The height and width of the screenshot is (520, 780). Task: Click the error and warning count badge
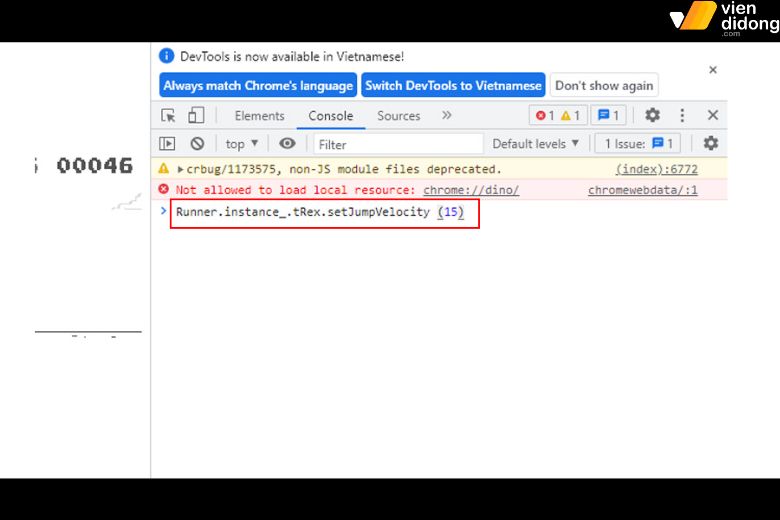[558, 115]
